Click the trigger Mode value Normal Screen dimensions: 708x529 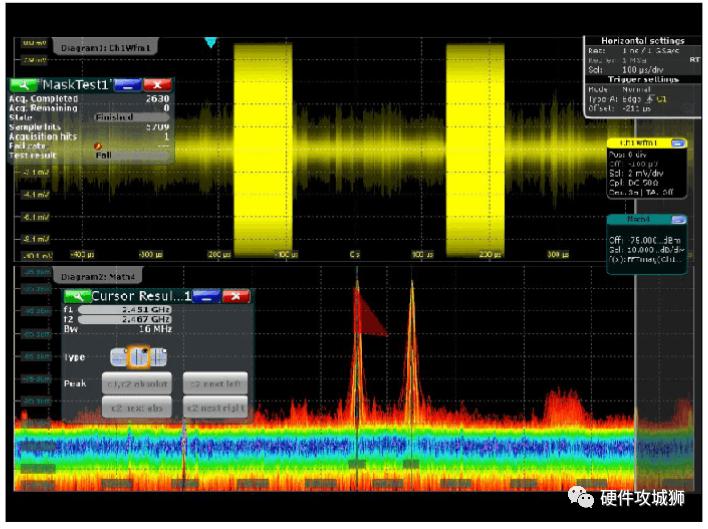pyautogui.click(x=636, y=90)
